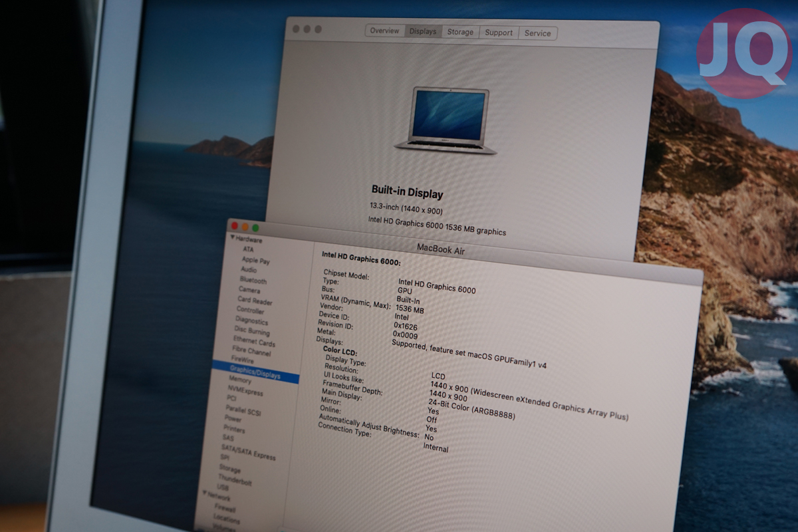Screen dimensions: 798x532
Task: Open the Support tab
Action: [499, 33]
